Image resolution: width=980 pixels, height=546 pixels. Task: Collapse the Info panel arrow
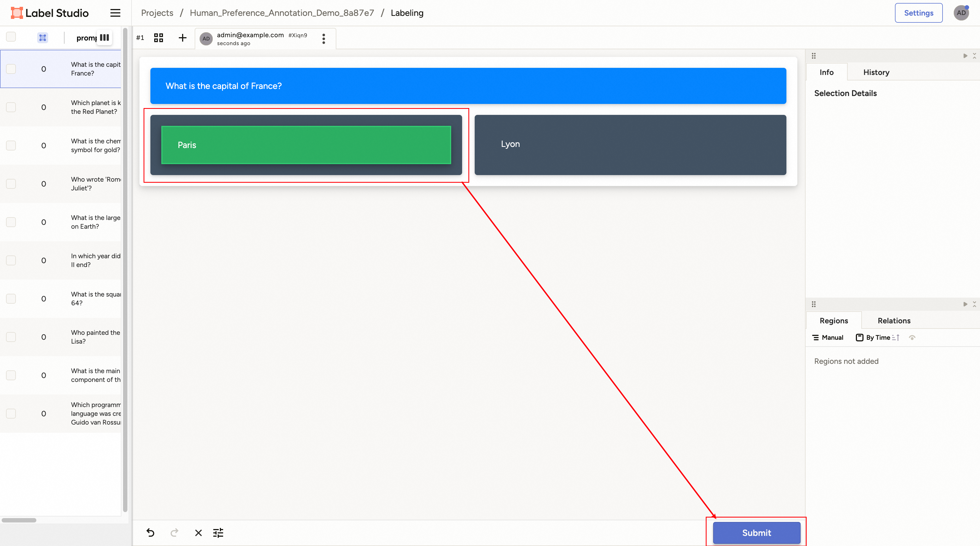(x=965, y=56)
